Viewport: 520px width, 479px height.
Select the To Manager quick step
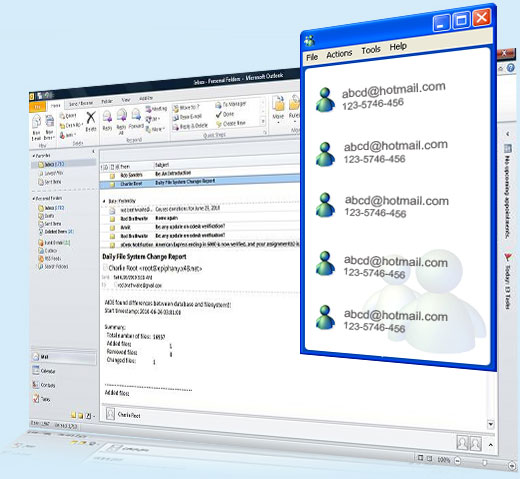pyautogui.click(x=231, y=104)
